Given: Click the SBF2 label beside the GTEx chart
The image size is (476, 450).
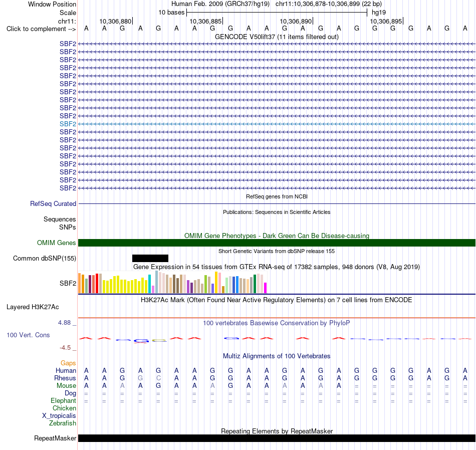Looking at the screenshot, I should click(x=68, y=283).
